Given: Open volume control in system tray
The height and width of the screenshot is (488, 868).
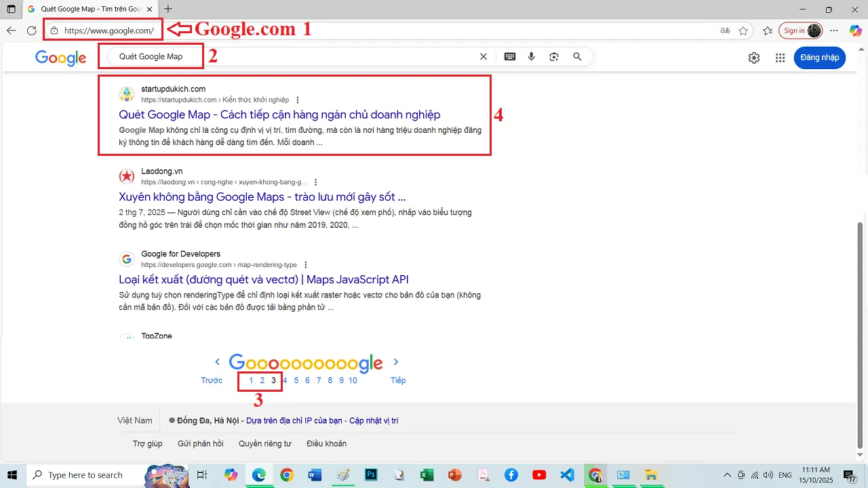Looking at the screenshot, I should pyautogui.click(x=768, y=474).
